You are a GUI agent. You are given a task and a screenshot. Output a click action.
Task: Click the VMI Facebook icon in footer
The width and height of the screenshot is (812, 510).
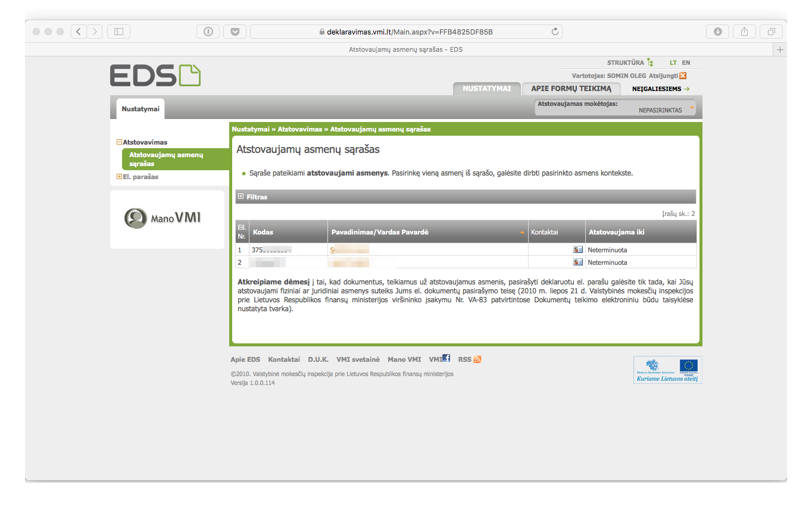point(446,358)
